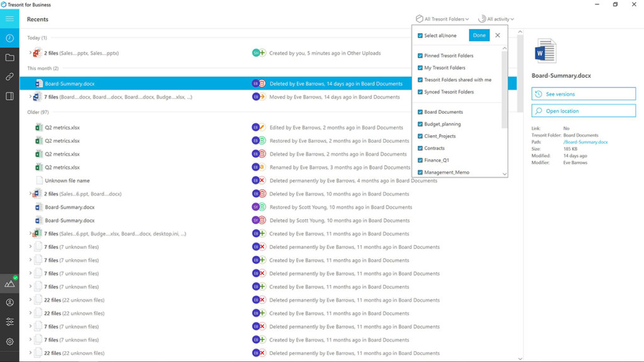The width and height of the screenshot is (644, 362).
Task: Open the folders view from the sidebar
Action: tap(9, 58)
